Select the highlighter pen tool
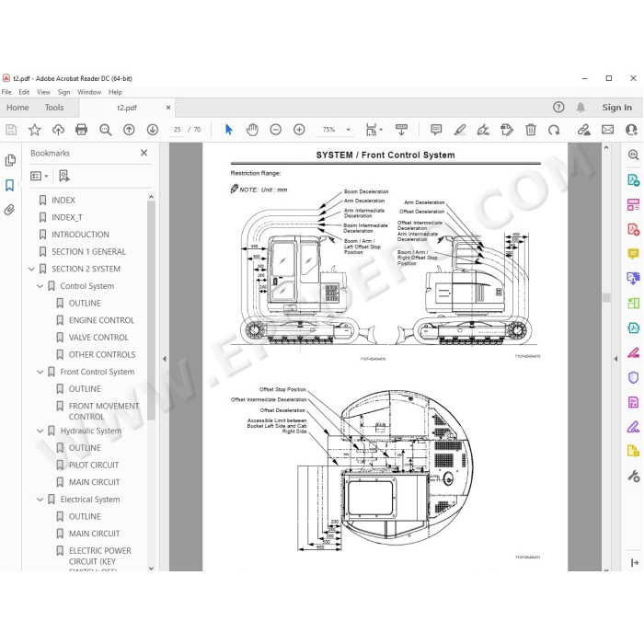 tap(460, 130)
